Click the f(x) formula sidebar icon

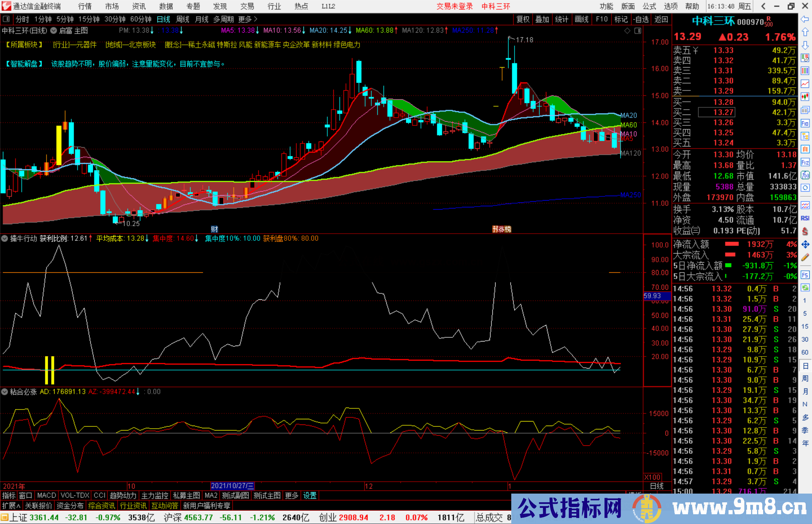pos(805,175)
